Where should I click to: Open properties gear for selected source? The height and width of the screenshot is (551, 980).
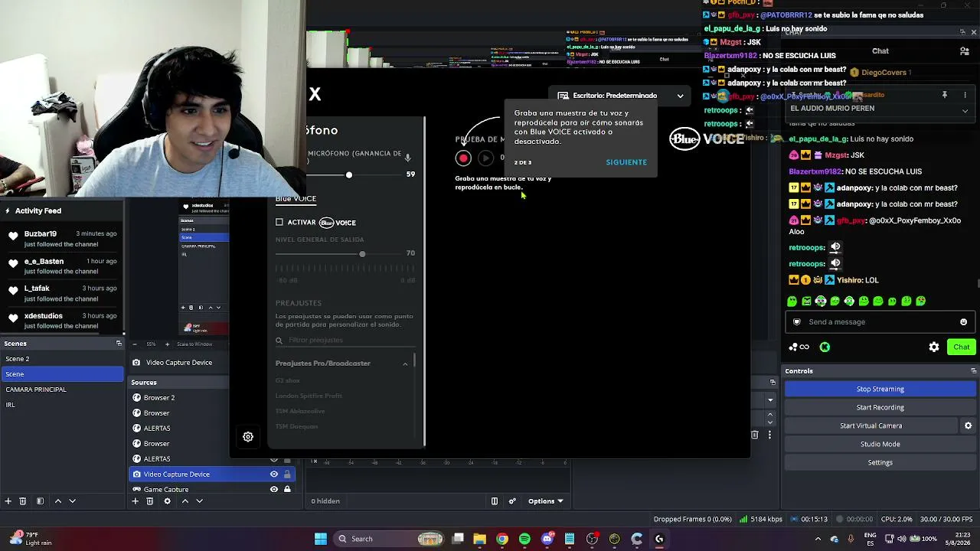[167, 501]
